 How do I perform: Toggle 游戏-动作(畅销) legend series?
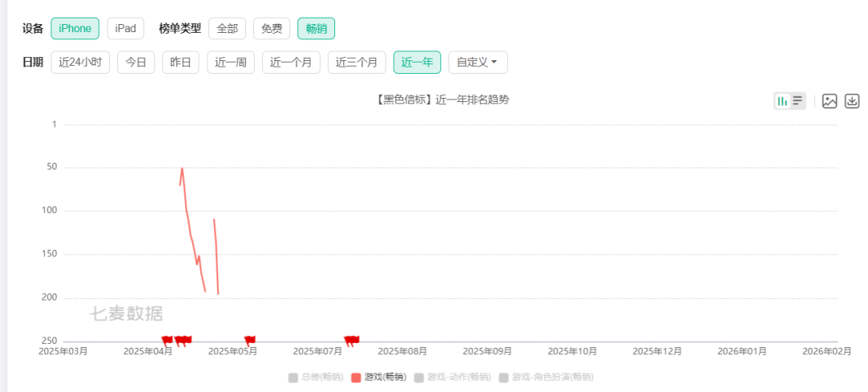(452, 377)
